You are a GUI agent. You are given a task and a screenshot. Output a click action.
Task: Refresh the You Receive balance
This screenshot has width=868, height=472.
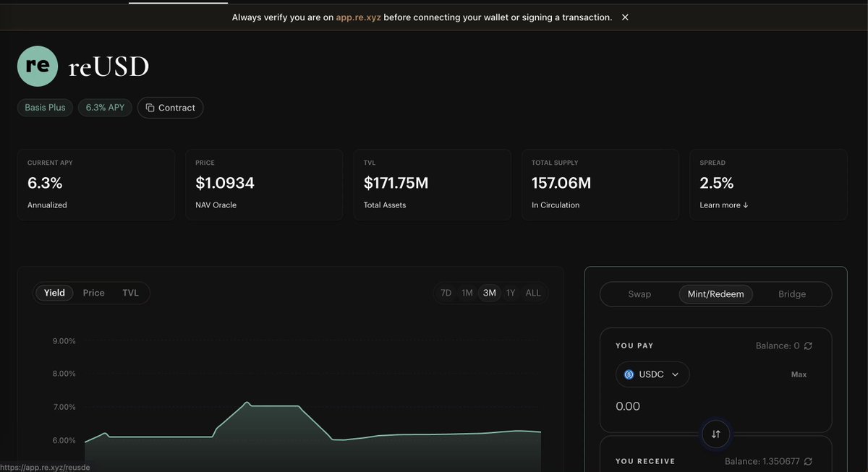pyautogui.click(x=808, y=461)
